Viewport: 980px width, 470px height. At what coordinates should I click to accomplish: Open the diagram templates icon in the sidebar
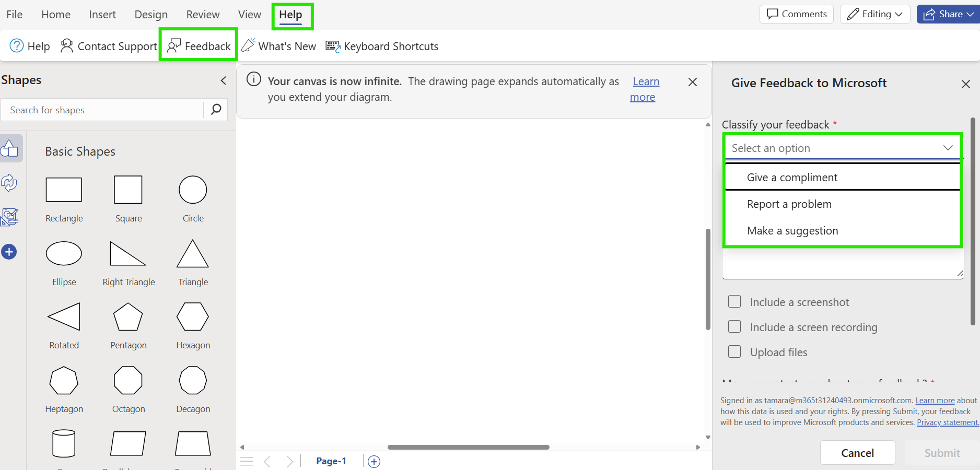click(9, 217)
